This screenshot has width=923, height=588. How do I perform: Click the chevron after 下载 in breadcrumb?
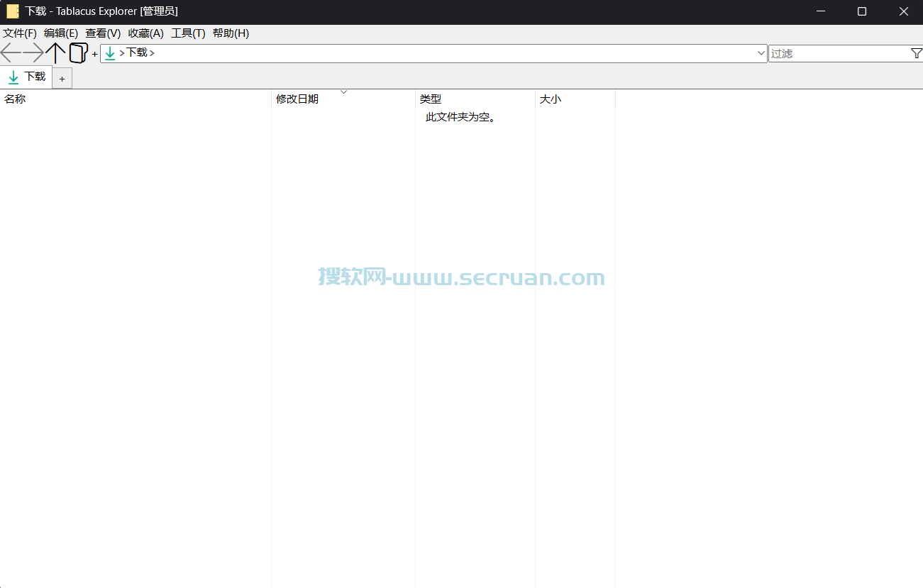pyautogui.click(x=152, y=53)
